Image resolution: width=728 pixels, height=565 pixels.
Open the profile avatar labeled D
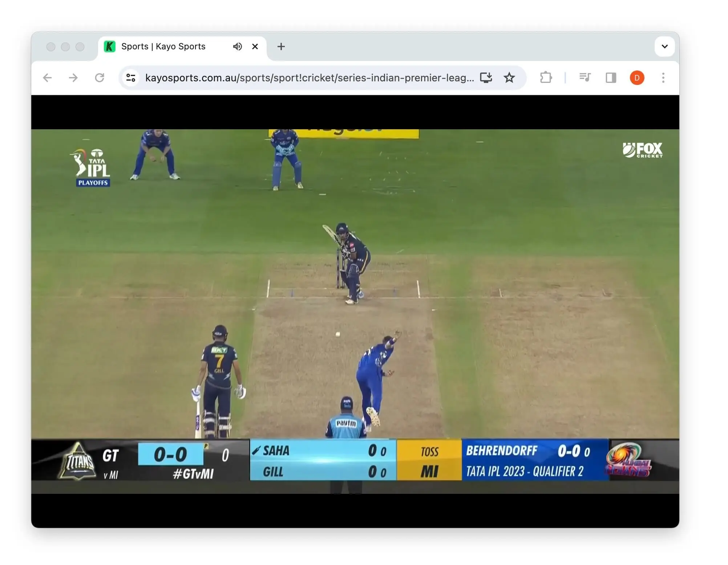tap(637, 78)
